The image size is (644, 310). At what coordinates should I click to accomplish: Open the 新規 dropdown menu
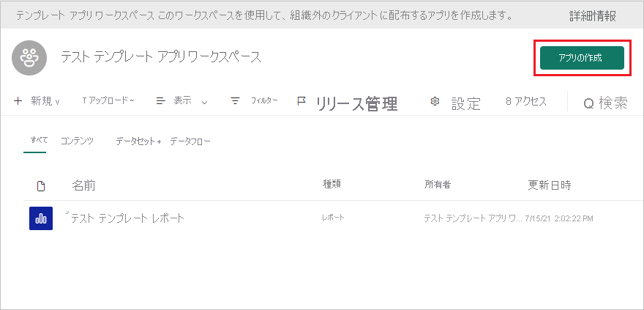pyautogui.click(x=44, y=101)
